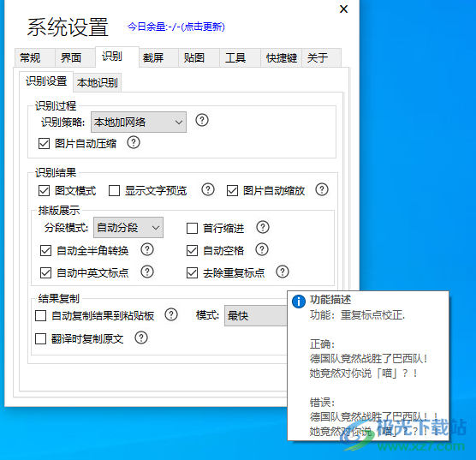Image resolution: width=476 pixels, height=460 pixels.
Task: Toggle 自动空格 checkbox
Action: point(192,251)
